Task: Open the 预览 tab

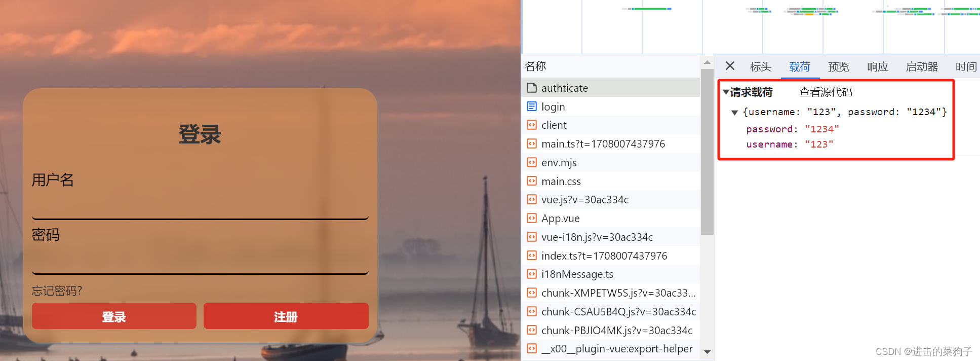Action: [x=839, y=66]
